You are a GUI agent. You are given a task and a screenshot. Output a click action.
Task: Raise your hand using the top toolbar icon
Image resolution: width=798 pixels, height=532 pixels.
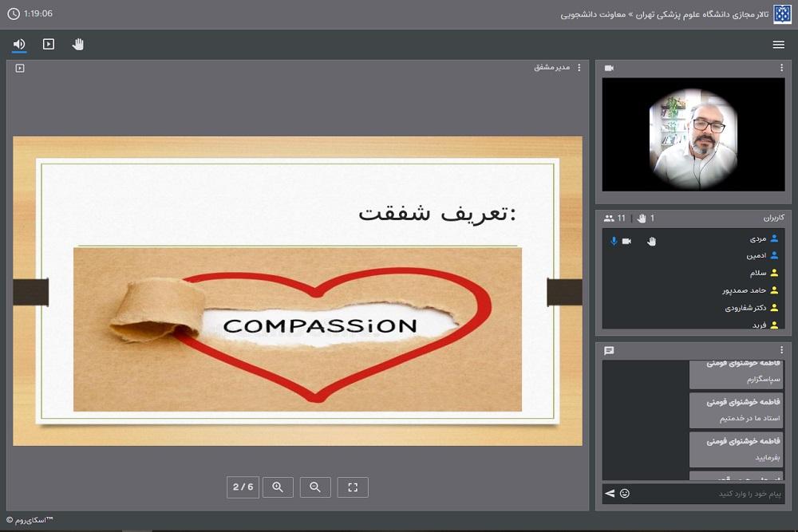(x=78, y=45)
